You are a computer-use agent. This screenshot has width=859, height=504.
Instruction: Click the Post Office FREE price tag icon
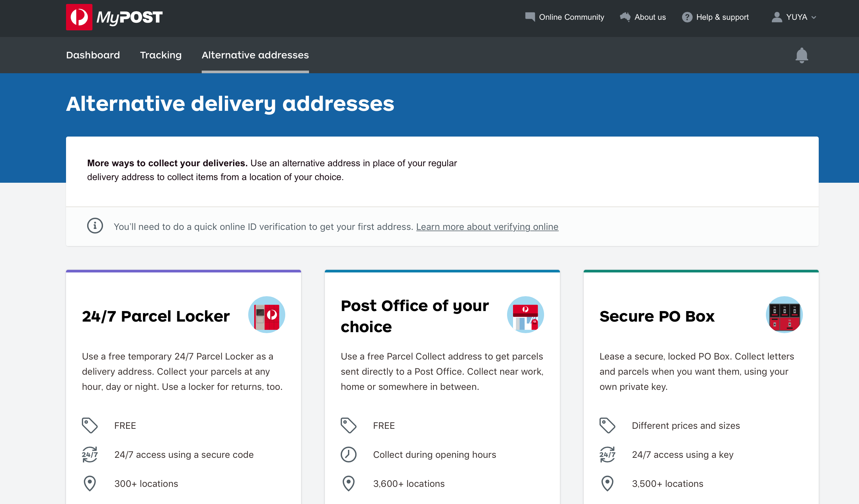coord(348,425)
